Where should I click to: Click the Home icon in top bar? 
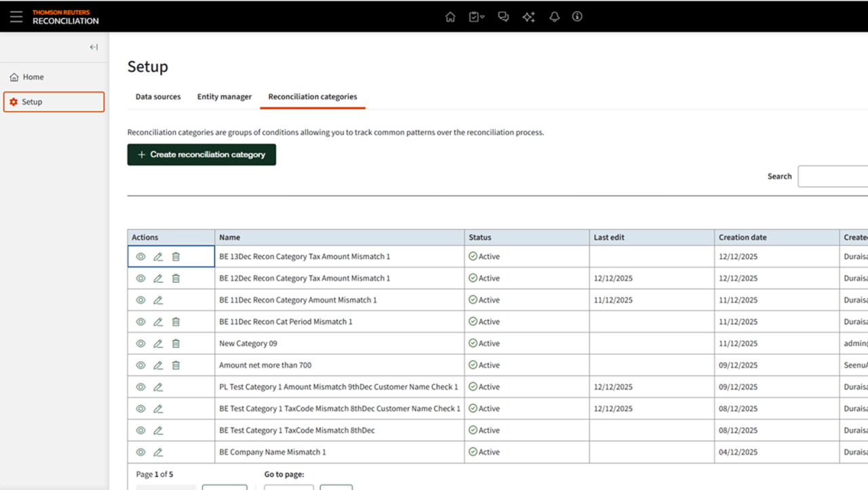[450, 17]
